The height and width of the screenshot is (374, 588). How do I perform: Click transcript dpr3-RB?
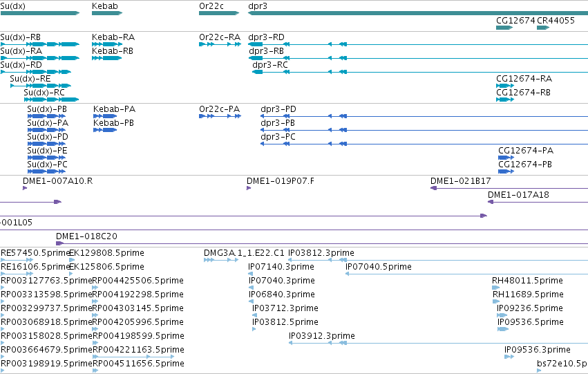point(419,58)
